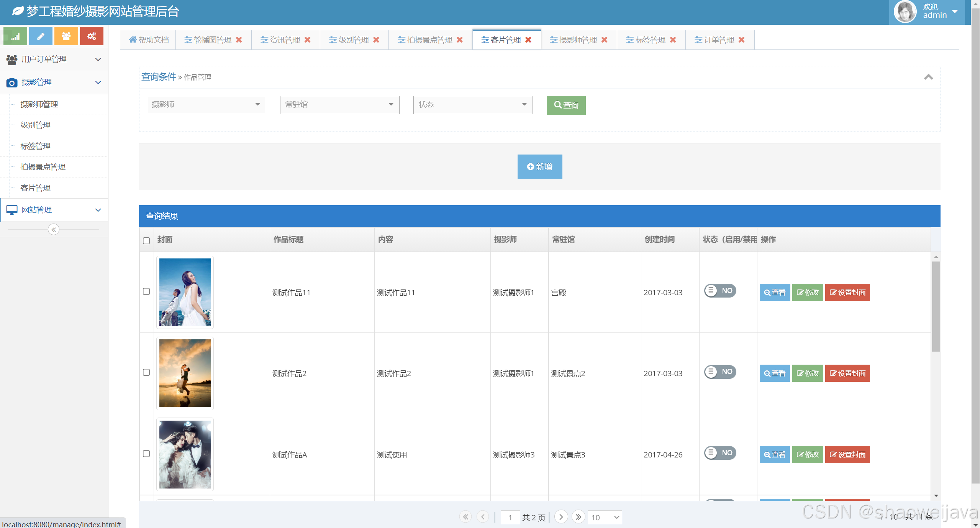
Task: Click the orange users shortcut icon
Action: point(66,36)
